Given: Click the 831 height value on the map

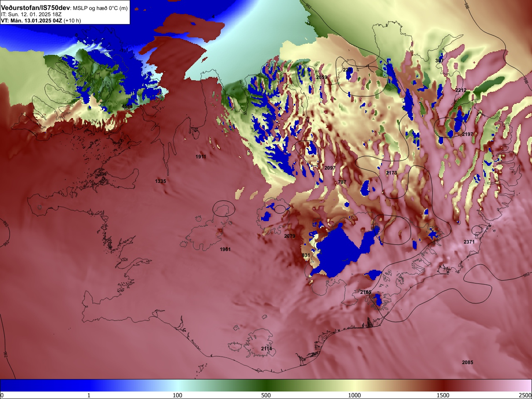Looking at the screenshot, I should (306, 255).
